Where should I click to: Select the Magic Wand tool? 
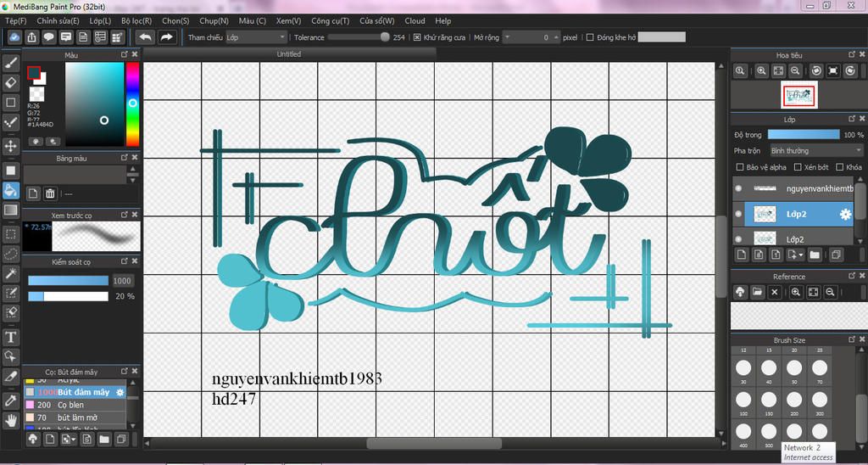[10, 272]
